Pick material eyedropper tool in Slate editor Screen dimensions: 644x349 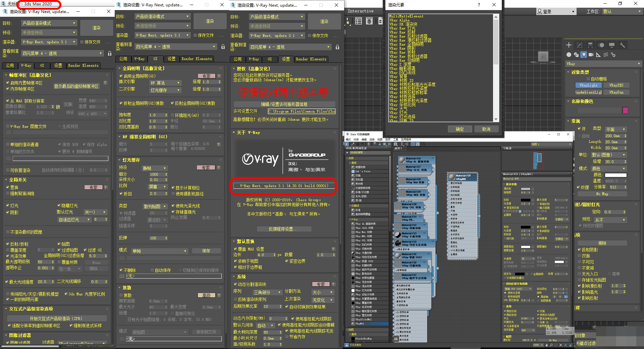tap(353, 144)
